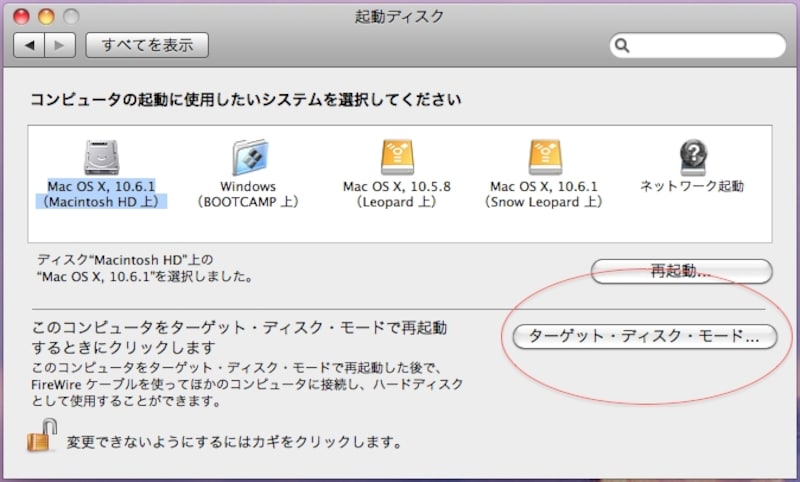Click the (Macintosh HD 上) highlighted label
Screen dimensions: 800x482
tap(102, 202)
